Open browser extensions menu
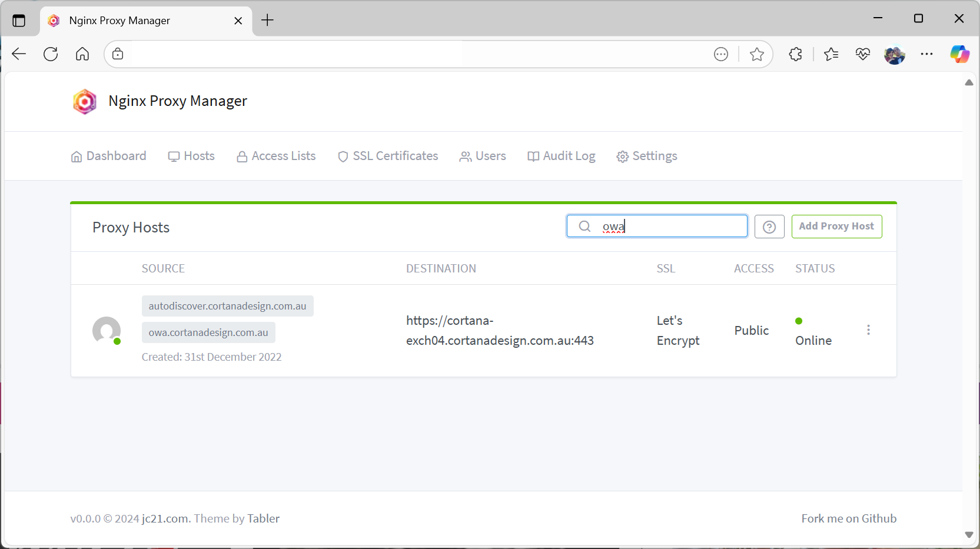The image size is (980, 549). [x=795, y=54]
